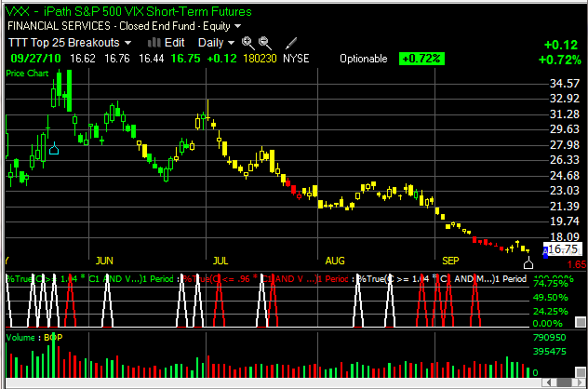Click the green +0.72% change box
The image size is (588, 389).
[421, 59]
